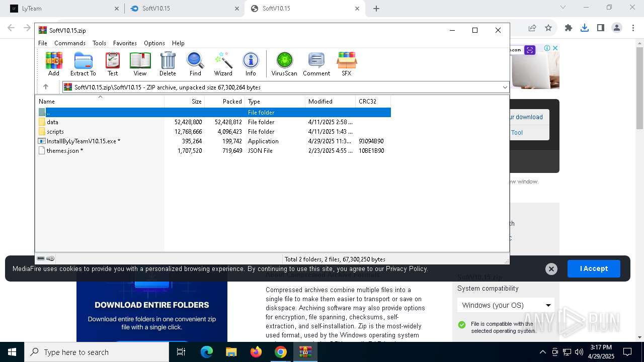This screenshot has height=362, width=644.
Task: Open Microsoft Edge from taskbar
Action: click(207, 352)
